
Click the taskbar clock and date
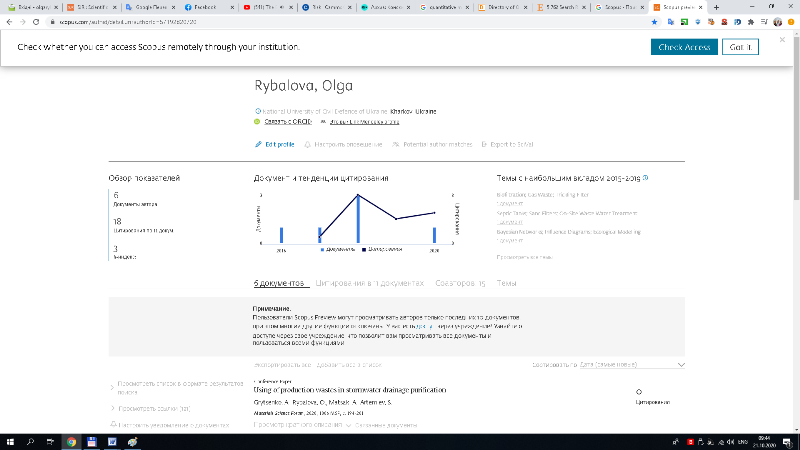click(x=764, y=442)
